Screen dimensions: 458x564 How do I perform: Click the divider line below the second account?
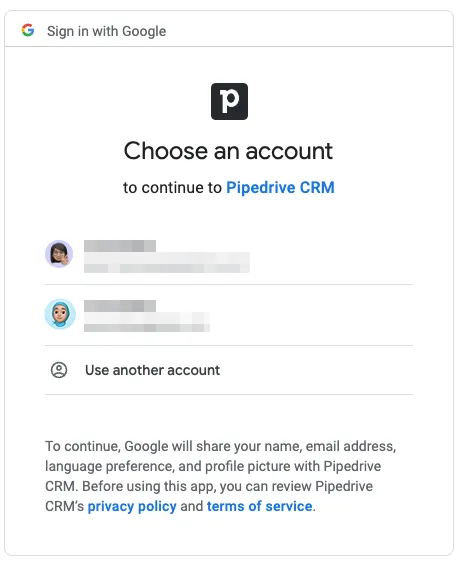[x=229, y=345]
